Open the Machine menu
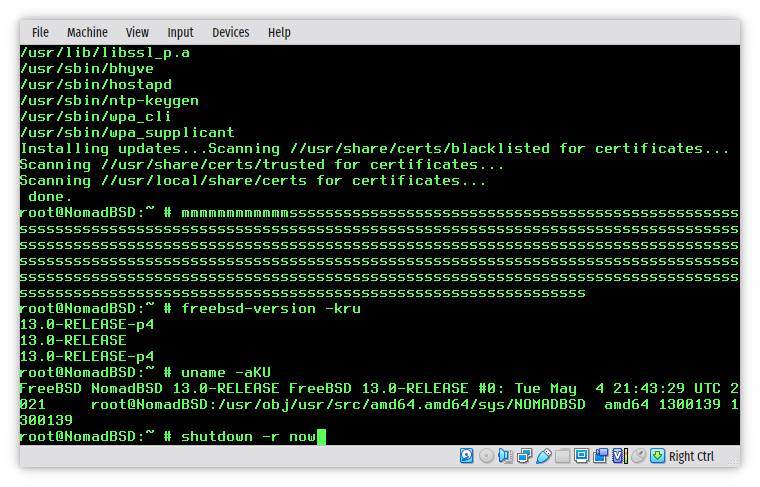760x487 pixels. (87, 32)
